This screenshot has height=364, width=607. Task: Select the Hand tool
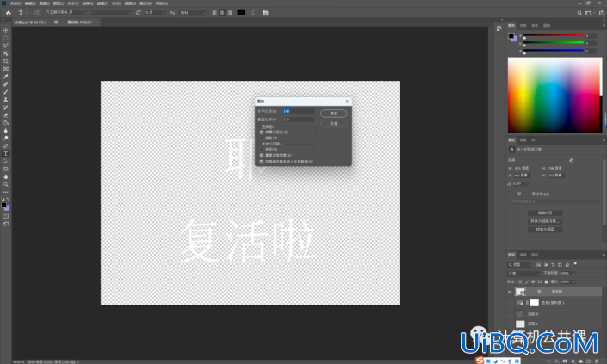6,176
